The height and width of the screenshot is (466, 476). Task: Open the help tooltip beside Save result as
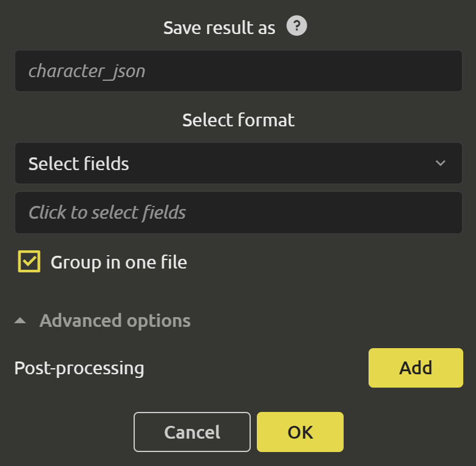click(296, 26)
